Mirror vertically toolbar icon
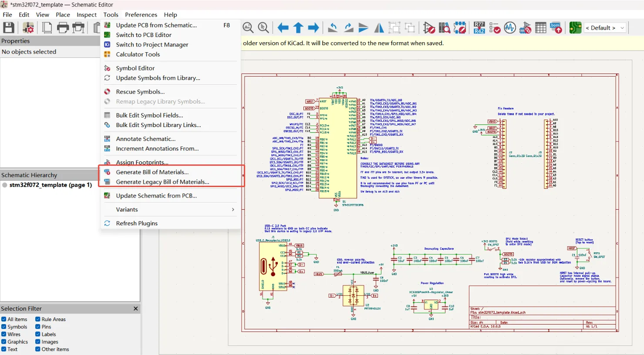Screen dimensions: 644x355 coord(364,28)
